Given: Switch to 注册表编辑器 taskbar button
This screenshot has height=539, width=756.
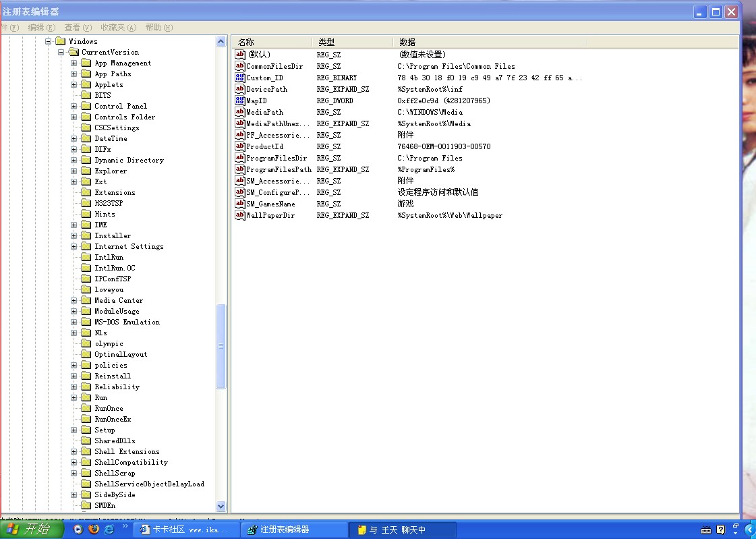Looking at the screenshot, I should [295, 530].
